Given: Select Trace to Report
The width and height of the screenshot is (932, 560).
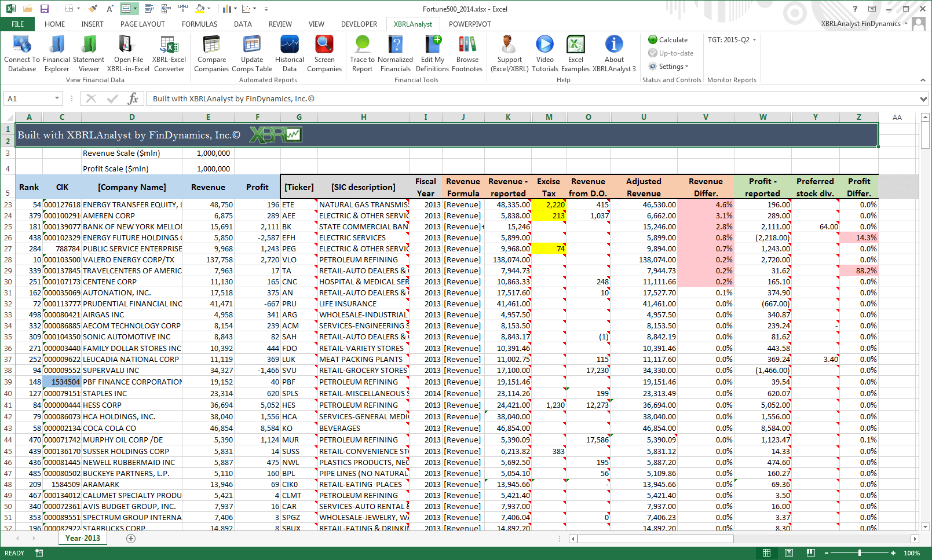Looking at the screenshot, I should (361, 52).
